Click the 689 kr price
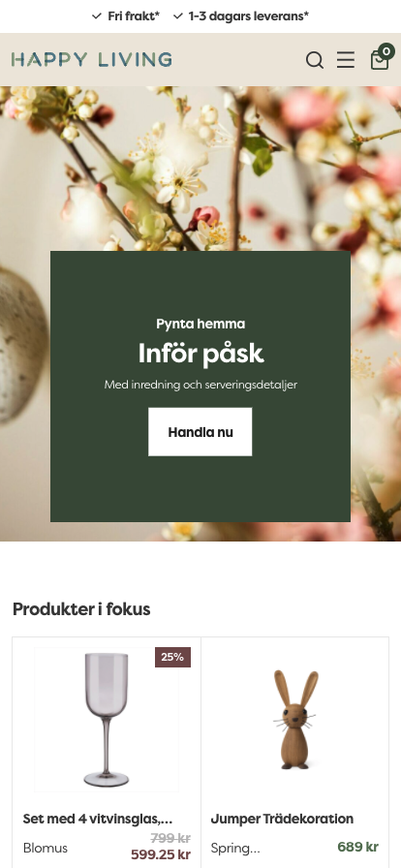Screen dimensions: 401x868 pyautogui.click(x=357, y=847)
